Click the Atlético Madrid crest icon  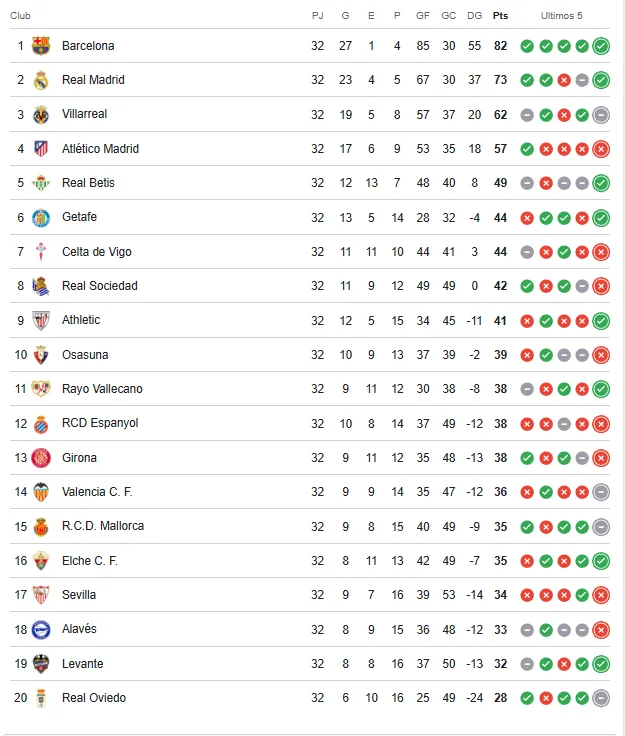(x=40, y=149)
